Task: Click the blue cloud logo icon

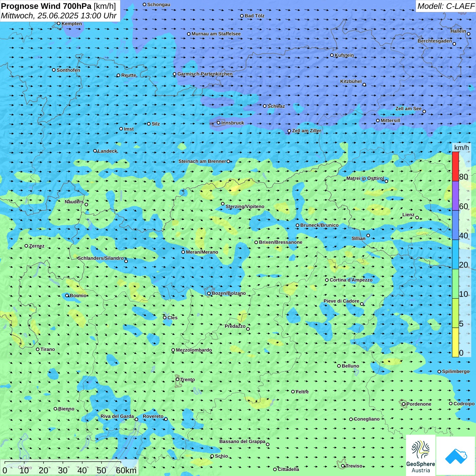Action: (x=456, y=456)
